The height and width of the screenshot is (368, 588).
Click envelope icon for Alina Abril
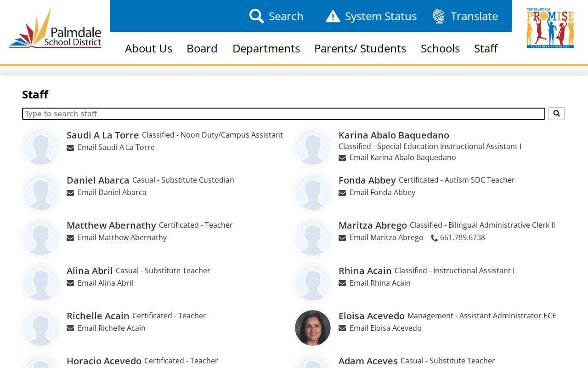point(70,283)
